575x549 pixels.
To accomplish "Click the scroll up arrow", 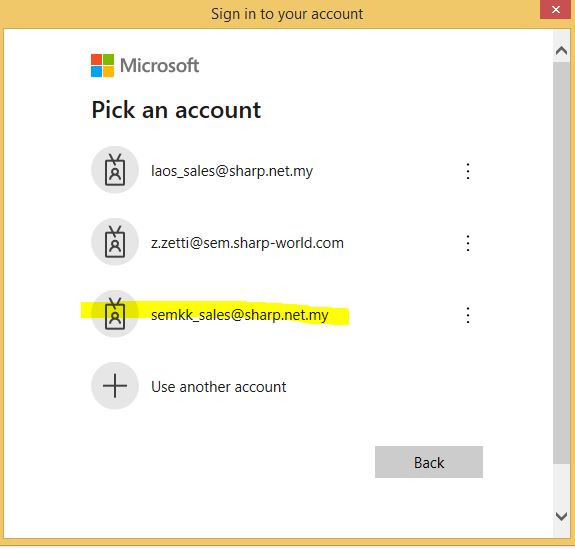I will [x=561, y=51].
